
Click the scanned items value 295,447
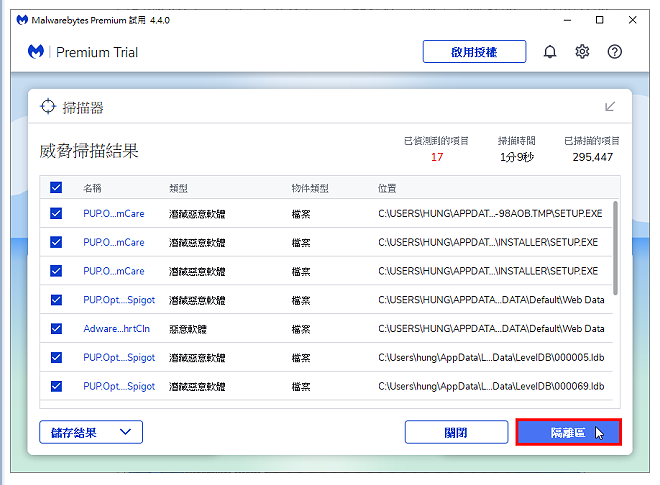tap(592, 157)
